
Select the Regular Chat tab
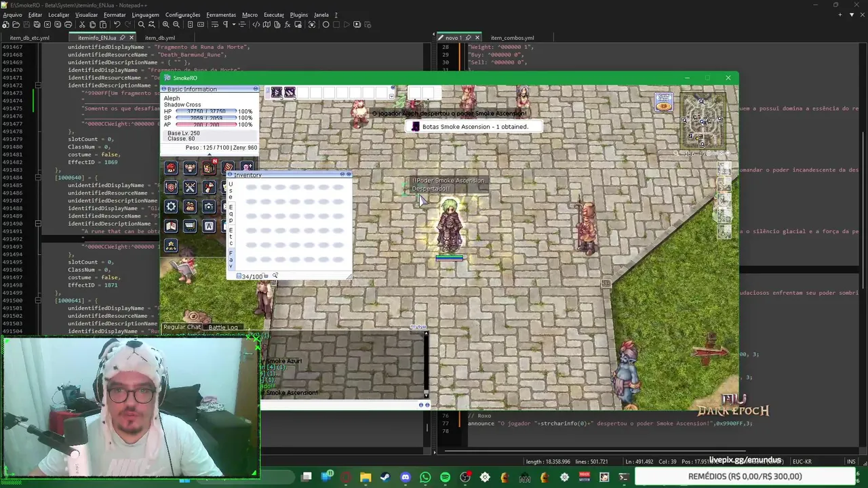(x=182, y=327)
